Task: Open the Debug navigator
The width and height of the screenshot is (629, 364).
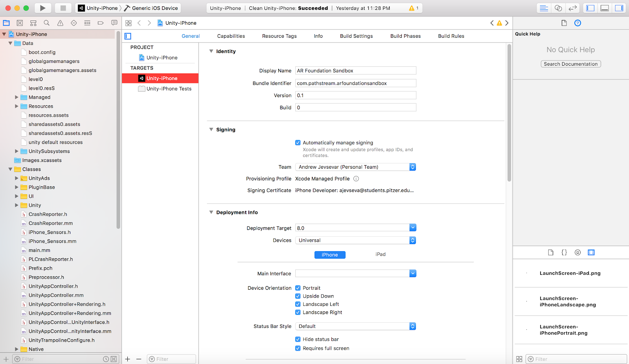Action: (87, 23)
